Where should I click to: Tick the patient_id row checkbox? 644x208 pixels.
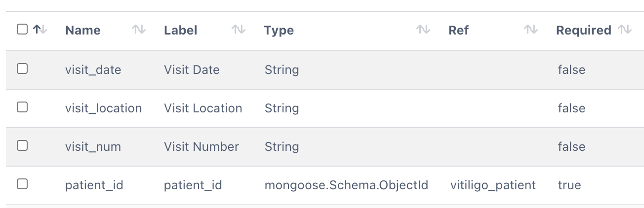22,184
